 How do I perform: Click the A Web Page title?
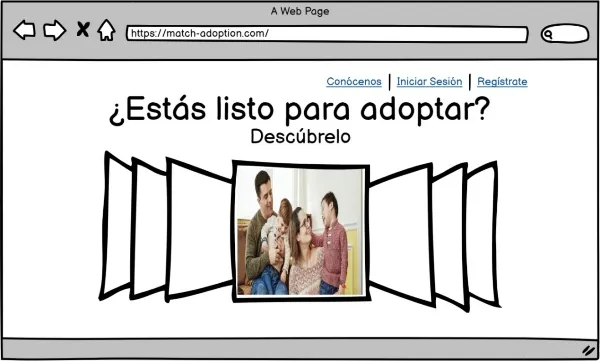(300, 11)
